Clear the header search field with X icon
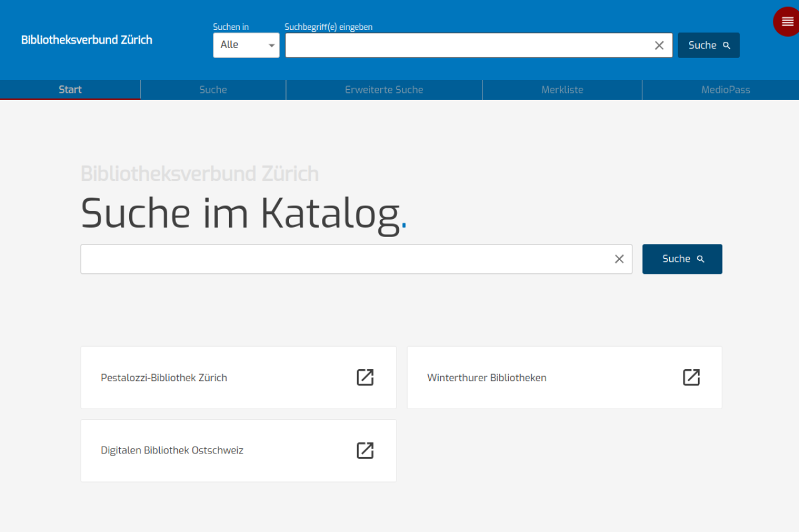Screen dimensions: 799x532 click(x=659, y=46)
